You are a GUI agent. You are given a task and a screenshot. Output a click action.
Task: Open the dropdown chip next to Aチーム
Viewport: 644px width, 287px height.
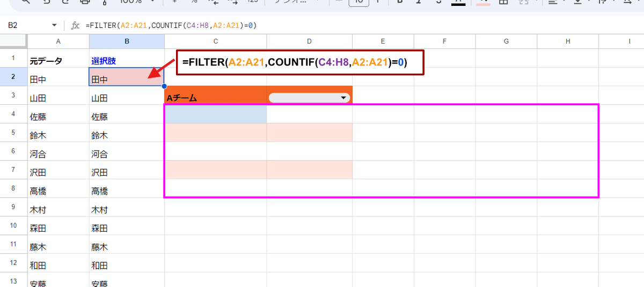click(309, 98)
